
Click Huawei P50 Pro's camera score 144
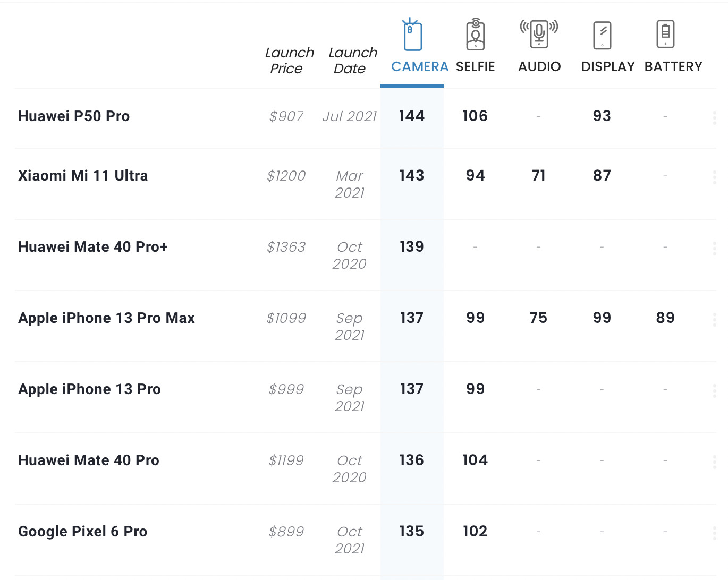(412, 116)
